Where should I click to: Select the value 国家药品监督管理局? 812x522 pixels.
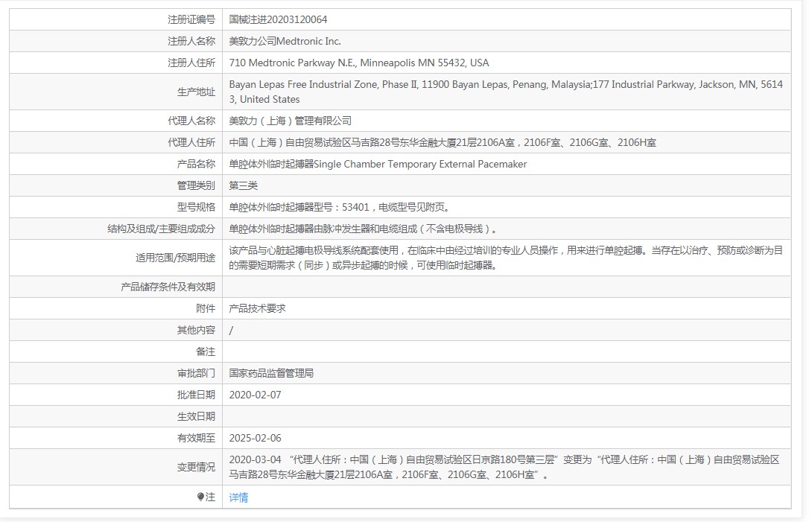click(x=271, y=373)
